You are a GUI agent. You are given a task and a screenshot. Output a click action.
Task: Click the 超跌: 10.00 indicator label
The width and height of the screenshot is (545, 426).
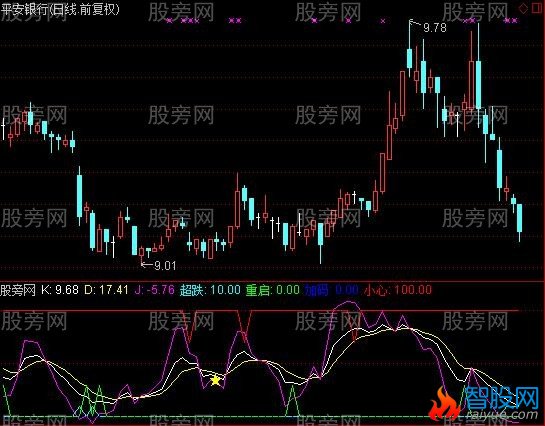coord(210,290)
